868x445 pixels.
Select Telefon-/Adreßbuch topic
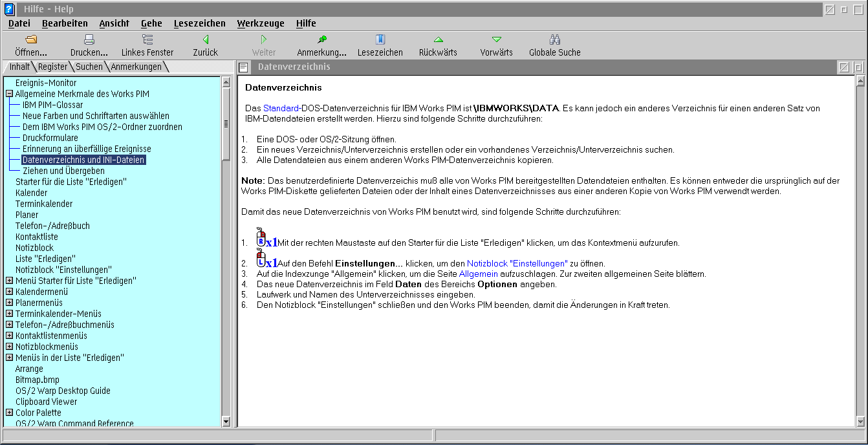[52, 226]
